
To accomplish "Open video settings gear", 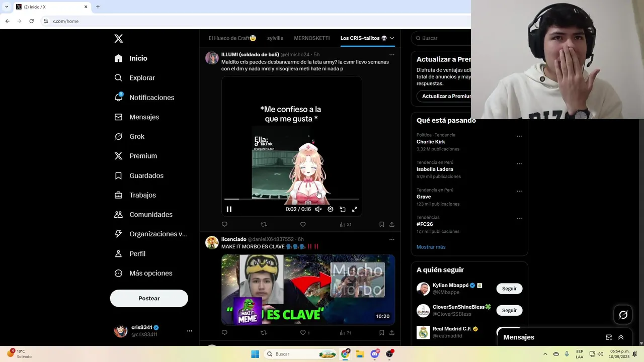I will (x=330, y=209).
